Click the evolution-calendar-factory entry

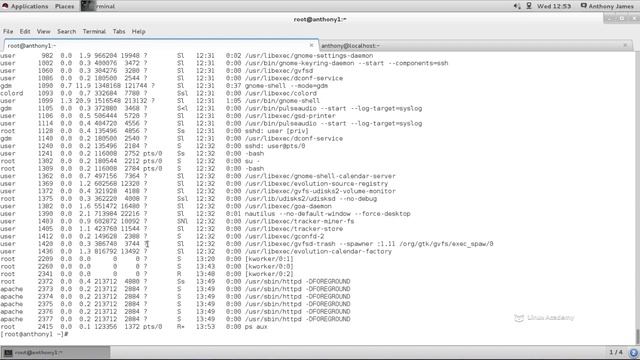point(318,251)
